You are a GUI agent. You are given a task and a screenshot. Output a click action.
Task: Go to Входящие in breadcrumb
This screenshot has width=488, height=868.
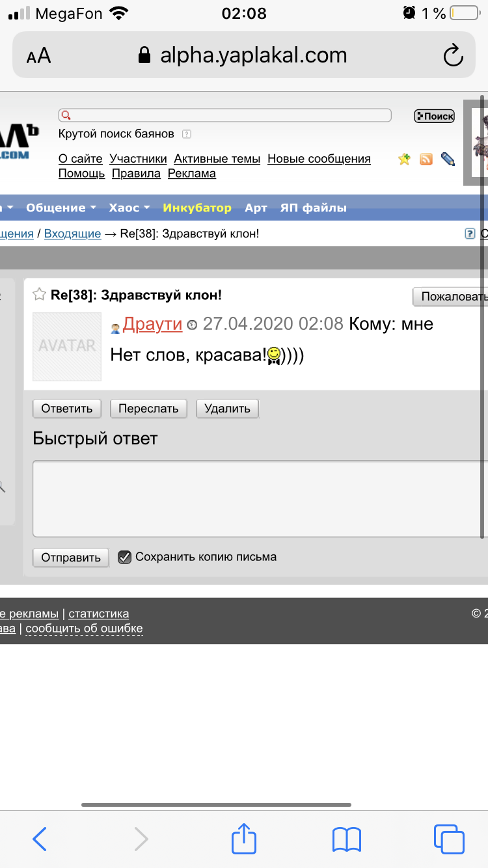(x=73, y=234)
